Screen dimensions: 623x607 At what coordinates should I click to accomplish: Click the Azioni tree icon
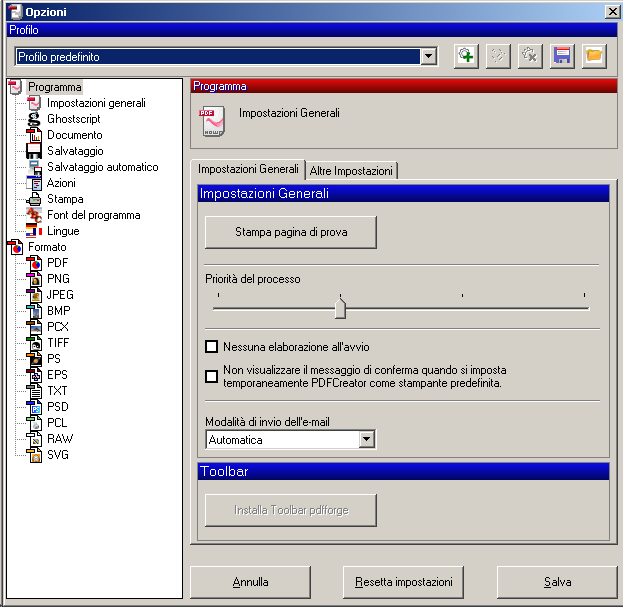tap(34, 183)
